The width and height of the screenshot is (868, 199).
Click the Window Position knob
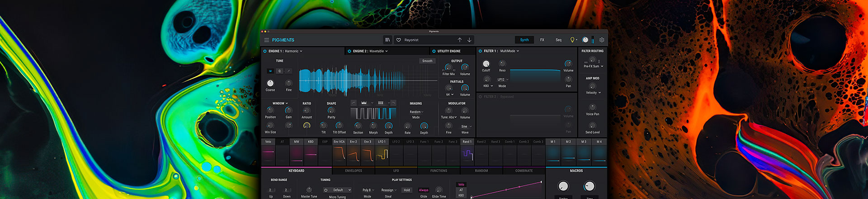click(x=270, y=110)
